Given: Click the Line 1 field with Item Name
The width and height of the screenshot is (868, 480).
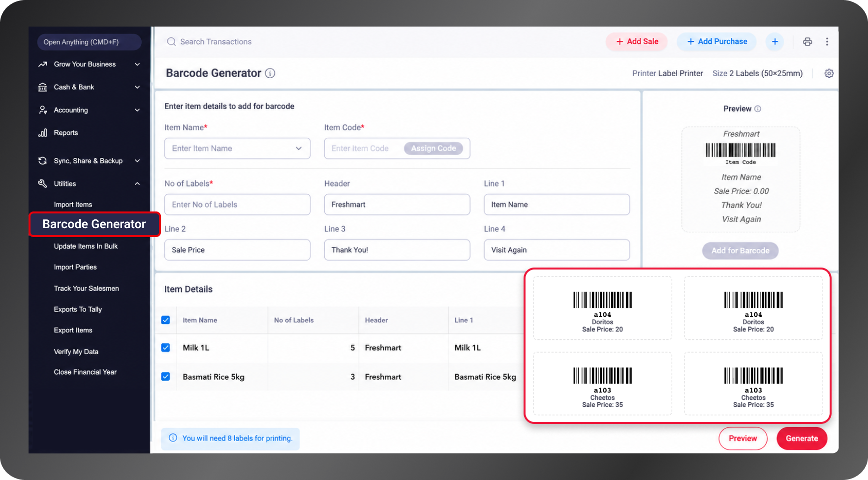Looking at the screenshot, I should tap(557, 205).
